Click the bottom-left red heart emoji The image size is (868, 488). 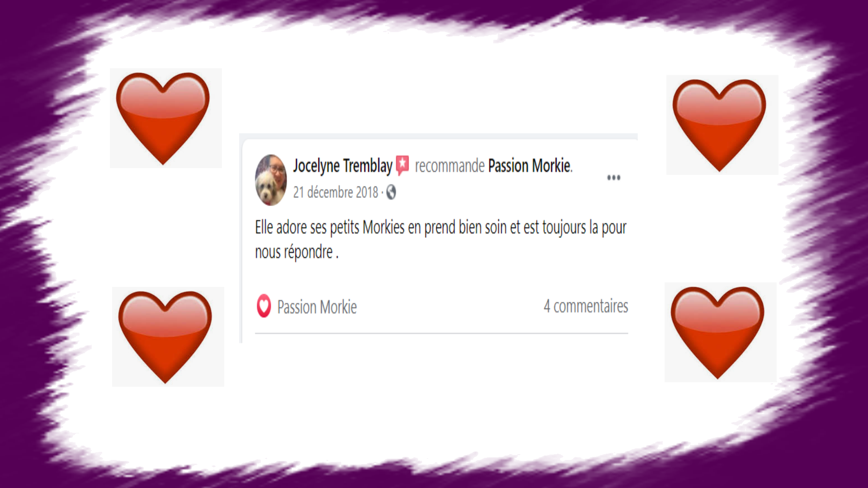(165, 337)
